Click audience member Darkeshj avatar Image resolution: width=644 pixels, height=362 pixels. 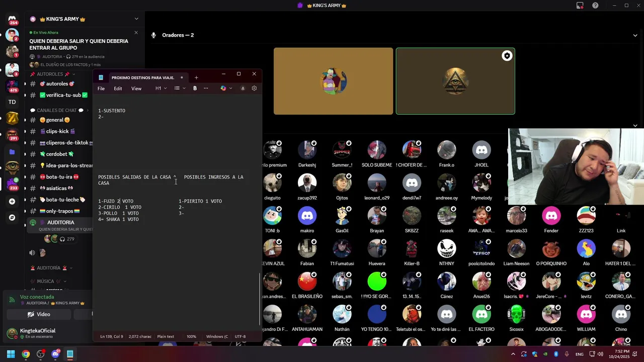click(307, 150)
